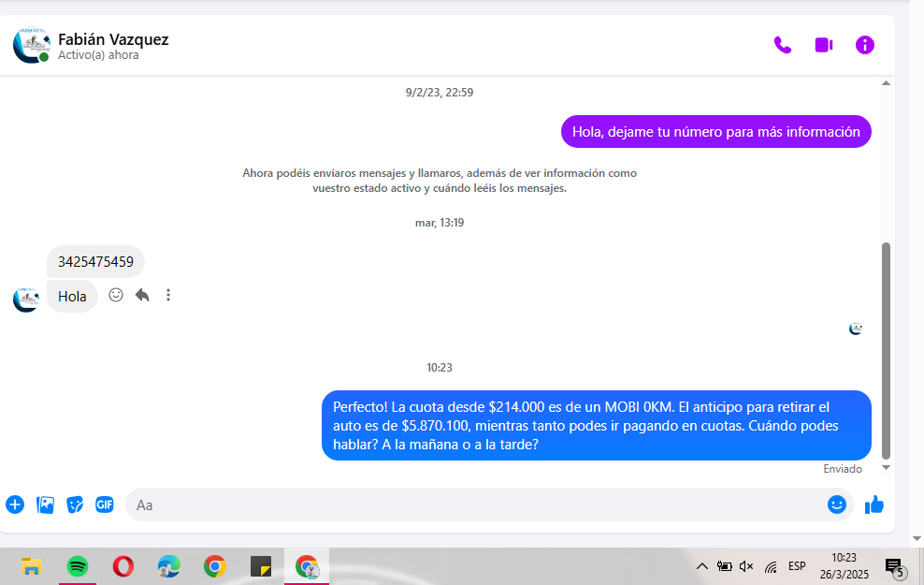Click the chat scrollbar down arrow
Image resolution: width=924 pixels, height=585 pixels.
point(886,467)
